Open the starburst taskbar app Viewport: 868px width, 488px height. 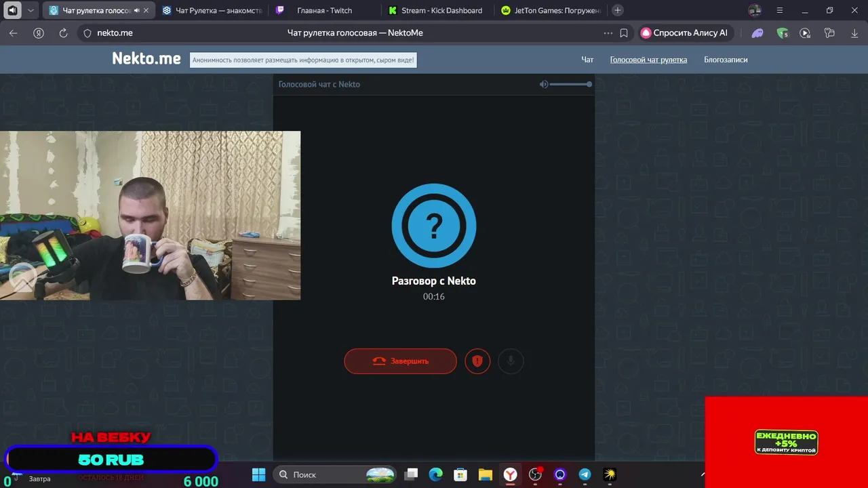610,474
